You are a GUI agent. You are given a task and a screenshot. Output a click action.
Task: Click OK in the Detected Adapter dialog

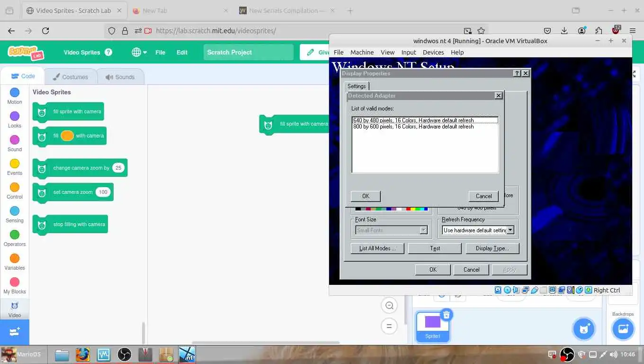tap(366, 196)
